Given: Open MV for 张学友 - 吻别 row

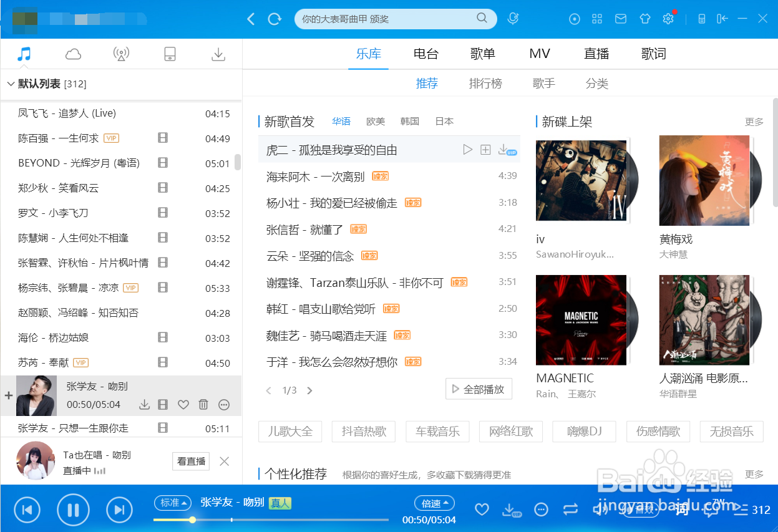Looking at the screenshot, I should pyautogui.click(x=163, y=405).
